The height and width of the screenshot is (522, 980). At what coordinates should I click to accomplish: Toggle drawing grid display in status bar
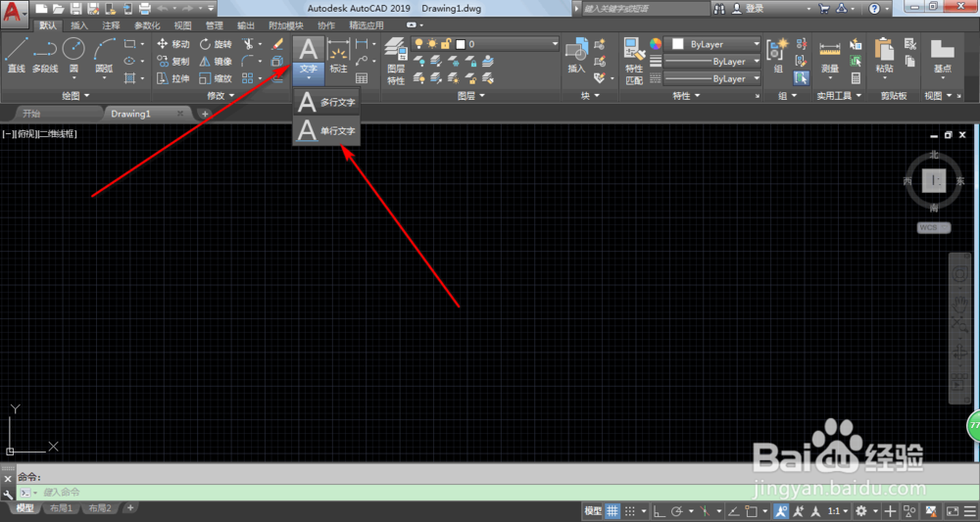click(x=612, y=510)
